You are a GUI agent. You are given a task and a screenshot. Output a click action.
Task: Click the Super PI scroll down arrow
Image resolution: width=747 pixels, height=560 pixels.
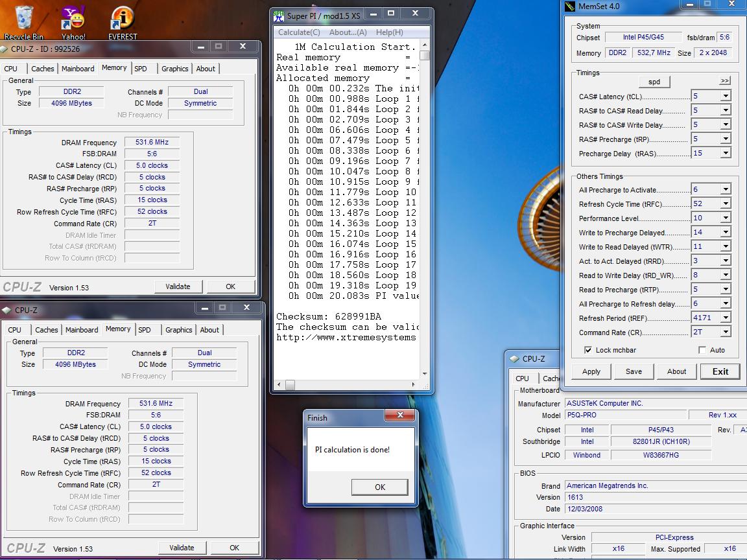pos(425,374)
